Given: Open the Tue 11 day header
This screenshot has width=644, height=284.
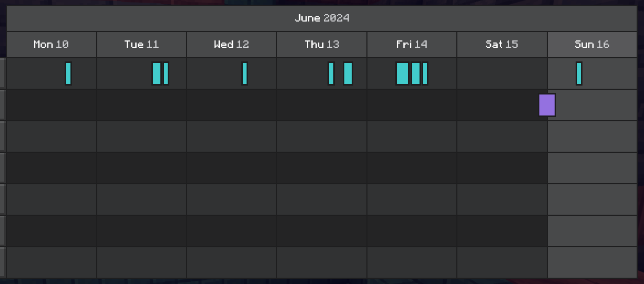Looking at the screenshot, I should coord(141,45).
